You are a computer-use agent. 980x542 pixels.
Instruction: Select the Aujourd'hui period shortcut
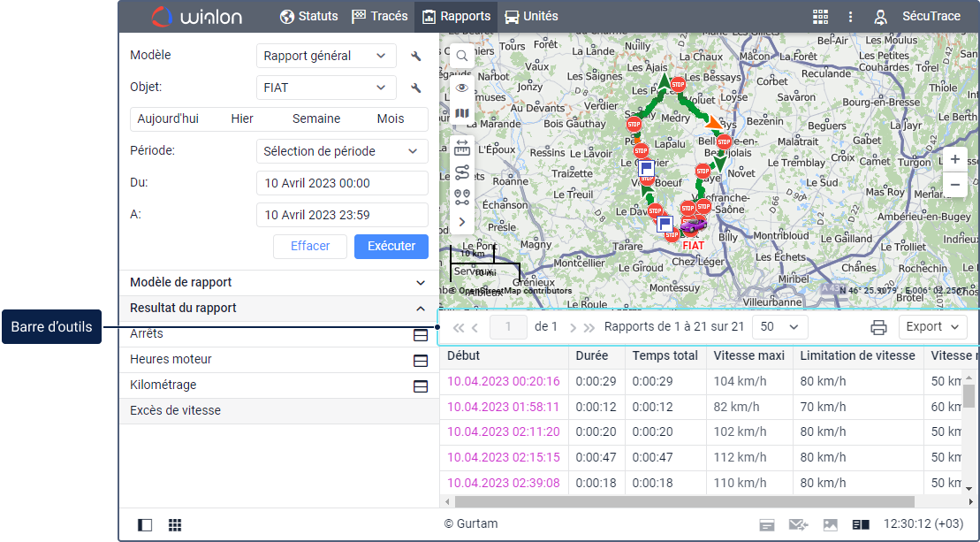click(x=168, y=118)
